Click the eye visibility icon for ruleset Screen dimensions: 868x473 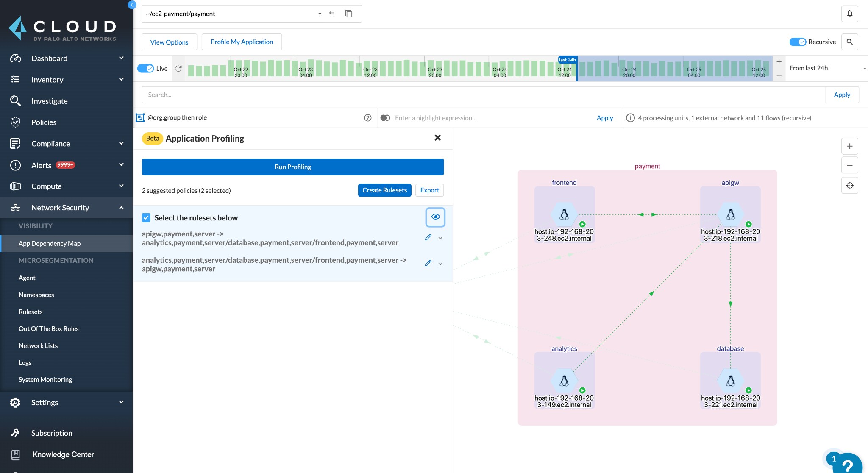point(435,217)
